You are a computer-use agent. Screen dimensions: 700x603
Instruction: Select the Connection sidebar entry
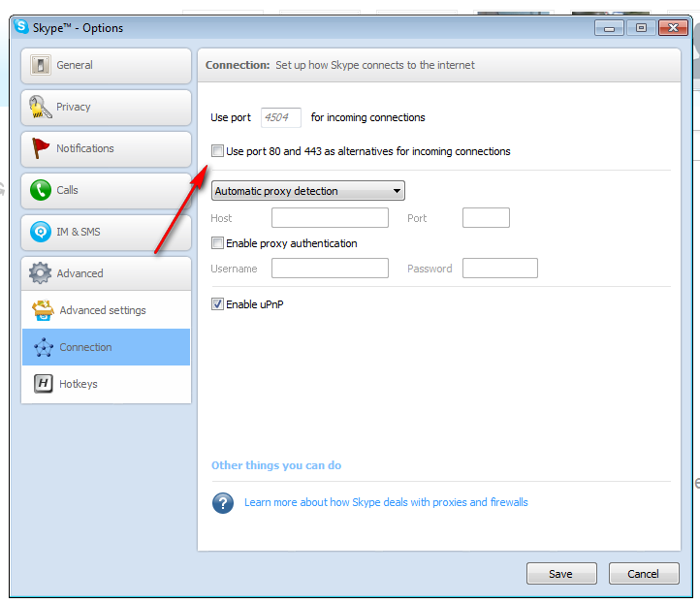coord(107,347)
